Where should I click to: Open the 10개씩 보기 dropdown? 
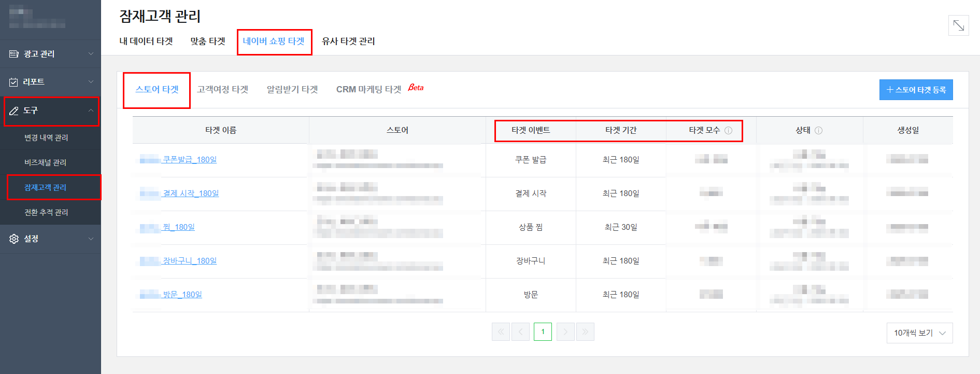[919, 333]
